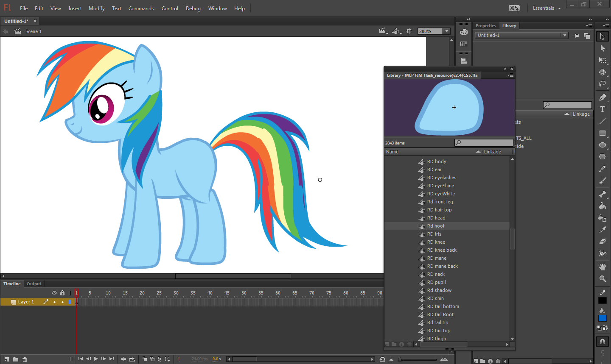The image size is (611, 364).
Task: Open the Essentials workspace dropdown
Action: click(x=547, y=8)
